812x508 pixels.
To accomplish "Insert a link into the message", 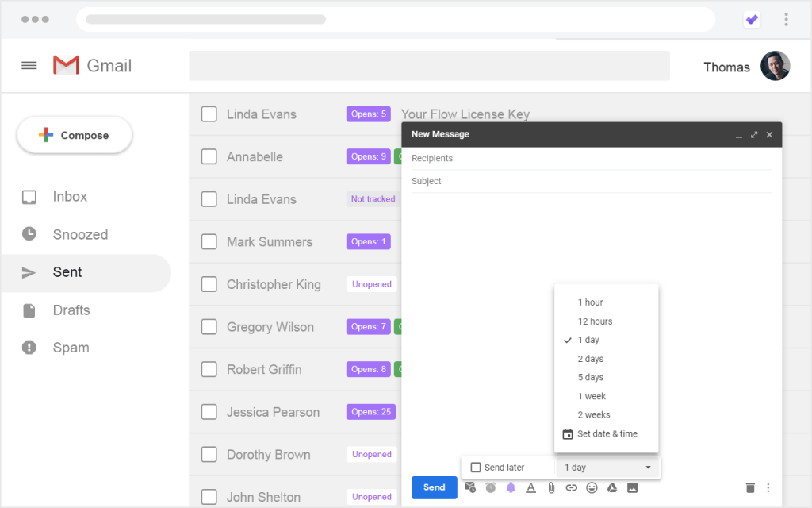I will click(571, 487).
